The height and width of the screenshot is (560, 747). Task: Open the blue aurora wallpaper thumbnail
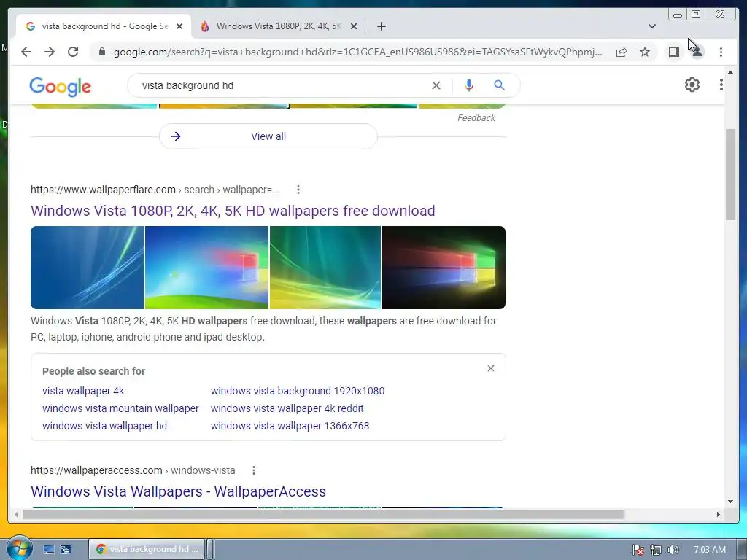point(88,268)
